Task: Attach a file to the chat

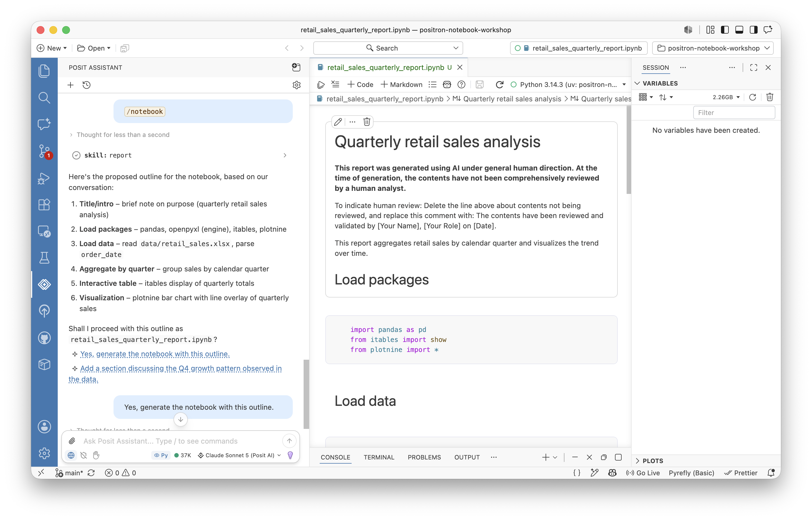Action: [72, 441]
